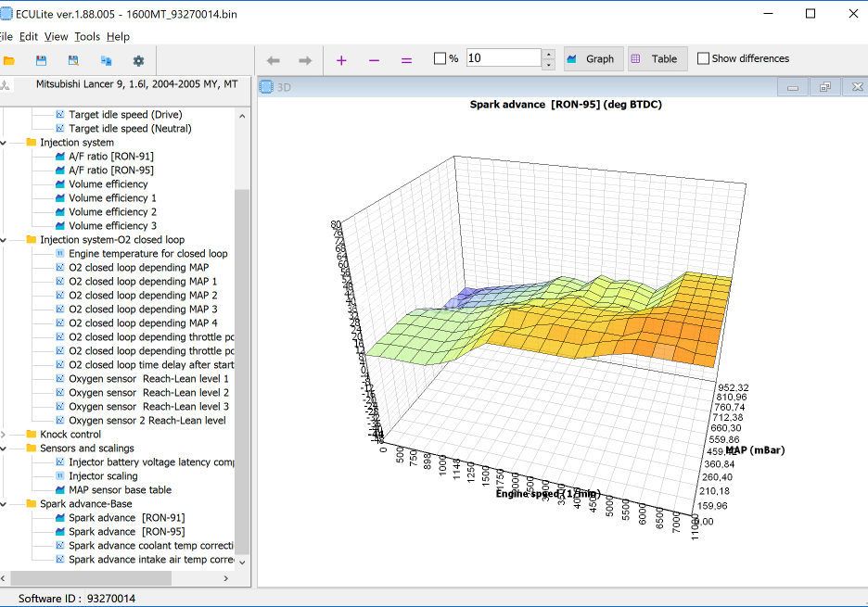Enable the percent checkbox

(x=440, y=59)
